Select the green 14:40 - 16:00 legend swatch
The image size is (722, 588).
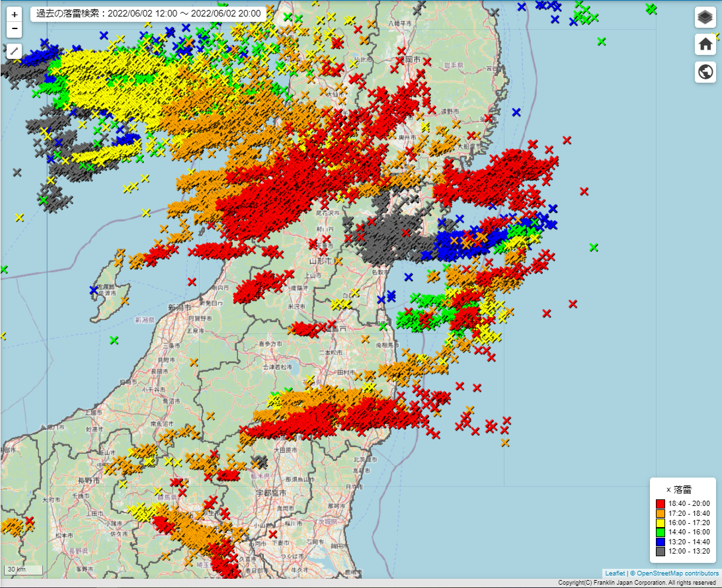[x=661, y=532]
